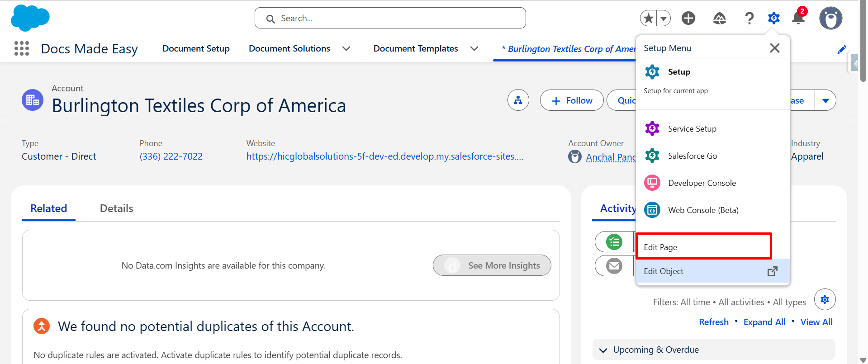Open the Favorites star icon
This screenshot has height=364, width=868.
[649, 18]
